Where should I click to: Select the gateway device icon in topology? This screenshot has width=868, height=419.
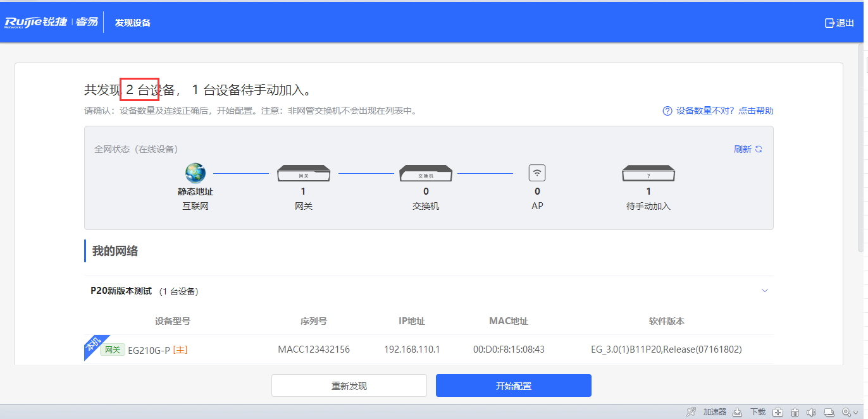click(x=304, y=172)
